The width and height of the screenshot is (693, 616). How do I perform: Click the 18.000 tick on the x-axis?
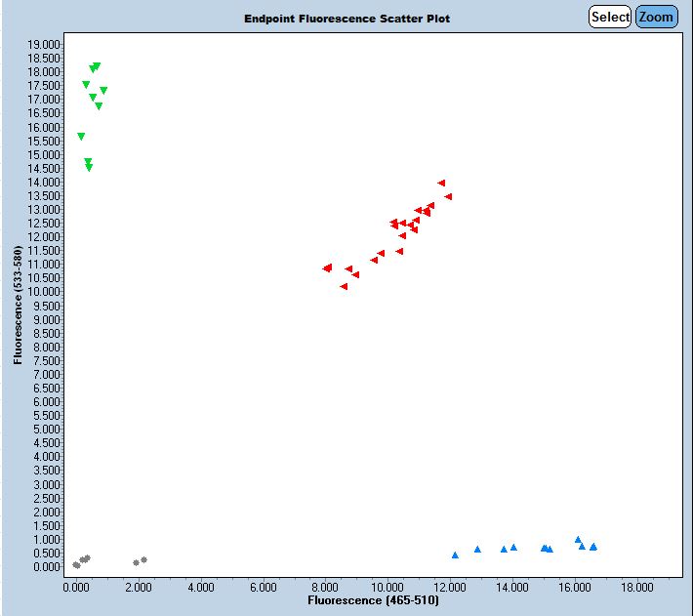coord(637,588)
